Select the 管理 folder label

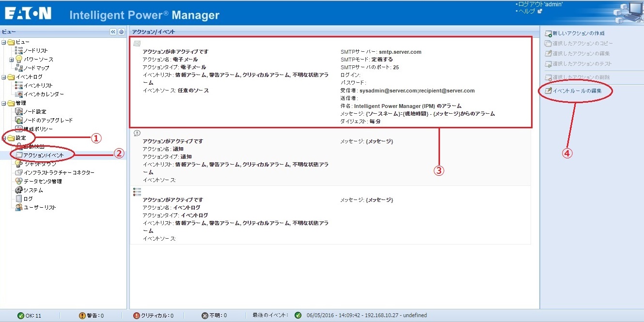pyautogui.click(x=21, y=103)
